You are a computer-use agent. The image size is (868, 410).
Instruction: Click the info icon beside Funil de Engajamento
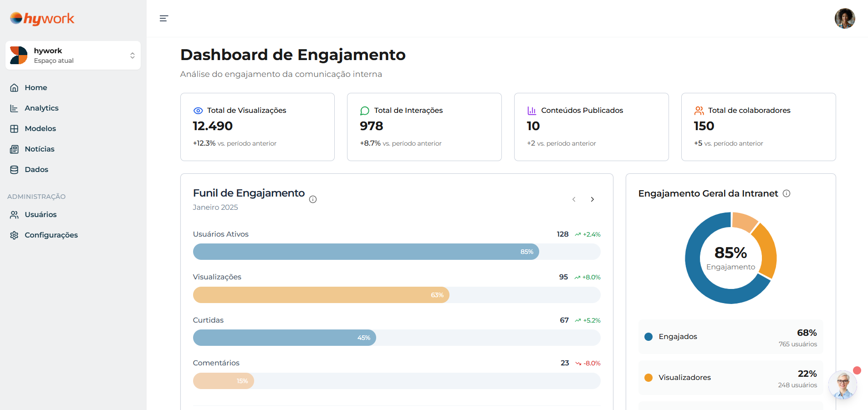click(313, 199)
